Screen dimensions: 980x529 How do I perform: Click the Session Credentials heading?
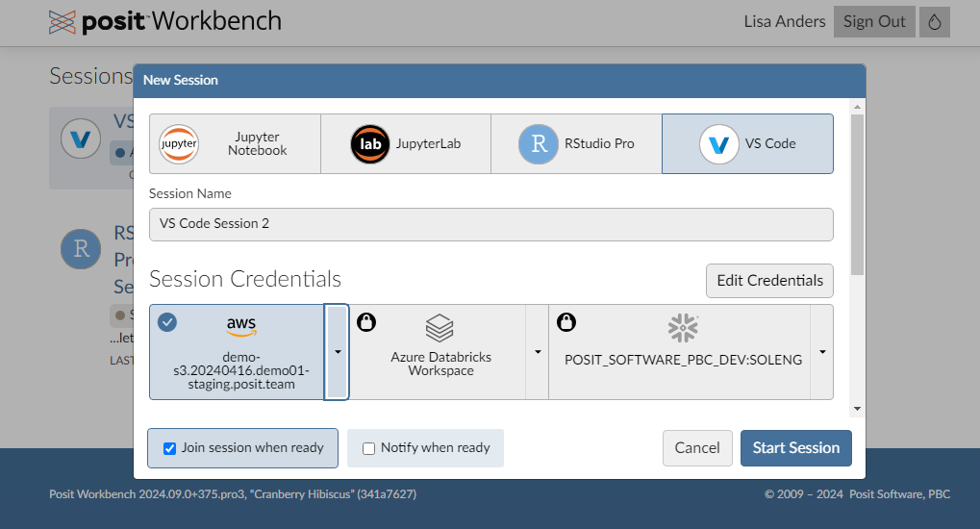[x=245, y=279]
